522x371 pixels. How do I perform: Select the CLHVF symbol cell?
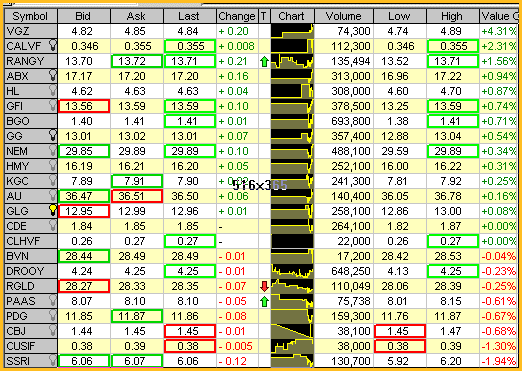[x=31, y=241]
